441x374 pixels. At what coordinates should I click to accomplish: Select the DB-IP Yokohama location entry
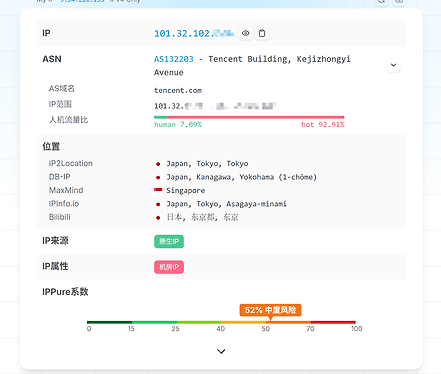point(241,177)
